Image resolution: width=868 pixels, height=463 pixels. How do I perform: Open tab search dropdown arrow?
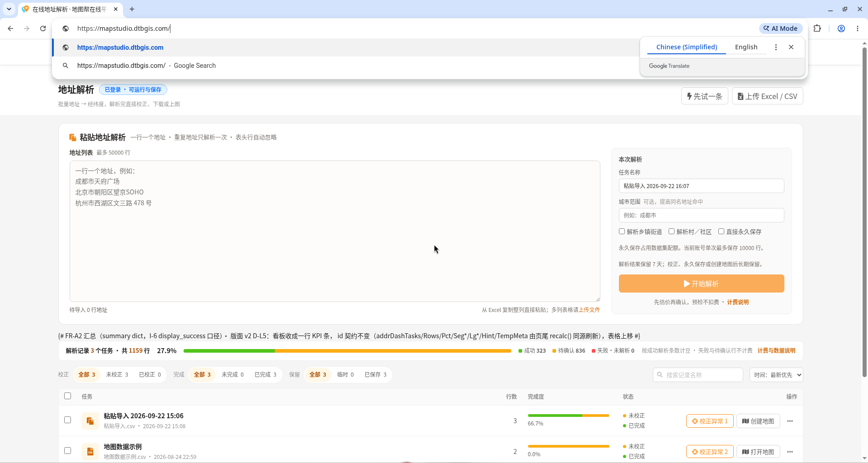(x=9, y=9)
